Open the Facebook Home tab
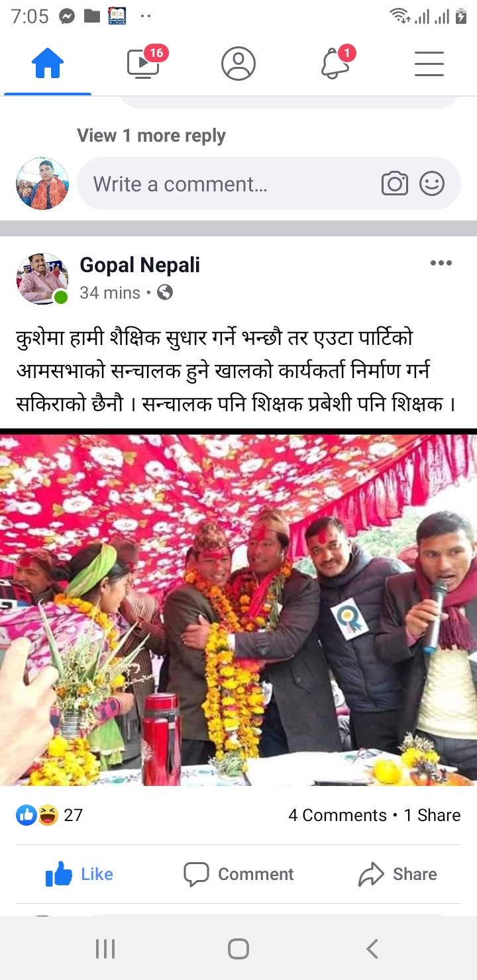Viewport: 477px width, 980px height. (48, 64)
